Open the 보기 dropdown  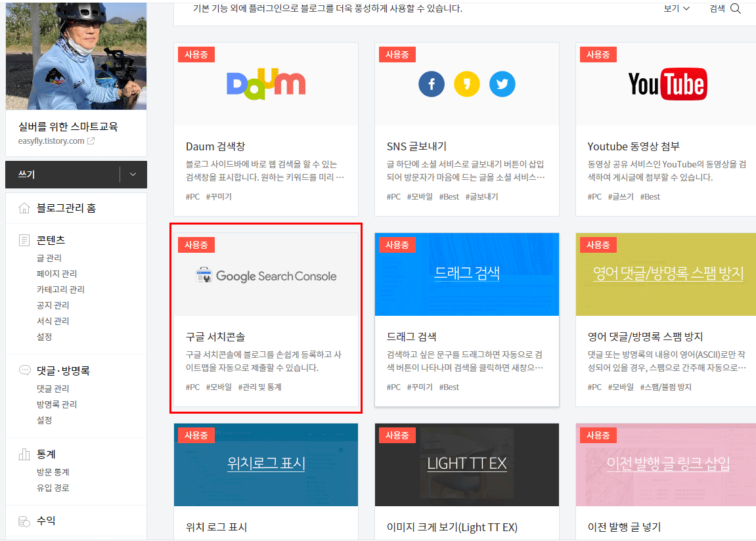click(x=677, y=8)
